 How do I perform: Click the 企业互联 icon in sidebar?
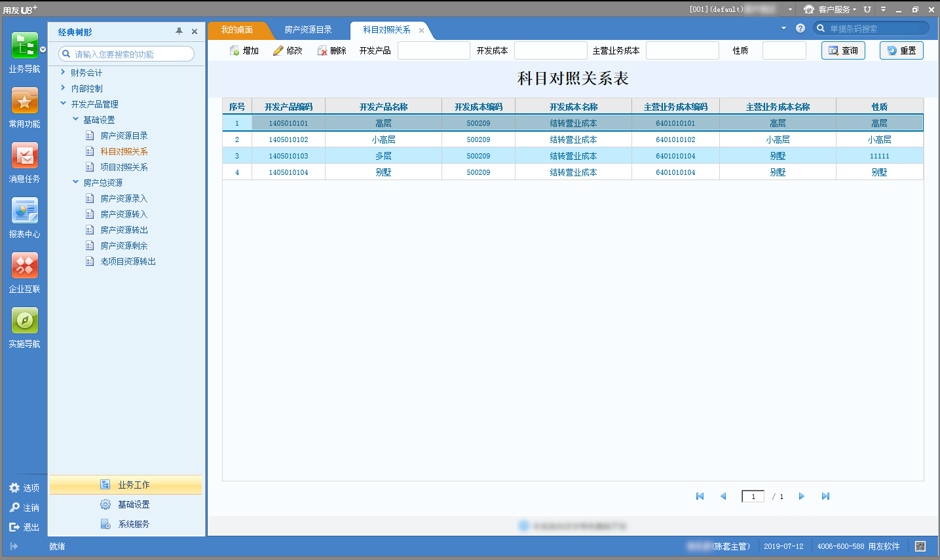coord(24,266)
